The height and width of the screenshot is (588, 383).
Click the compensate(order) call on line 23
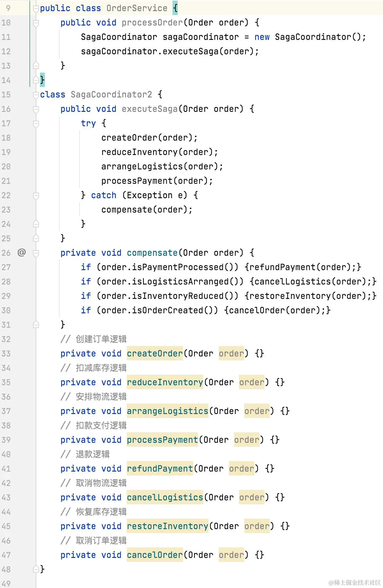pos(144,210)
